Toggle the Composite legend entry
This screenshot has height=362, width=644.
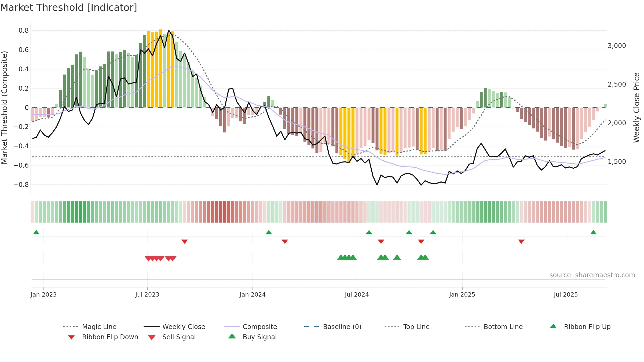tap(250, 327)
